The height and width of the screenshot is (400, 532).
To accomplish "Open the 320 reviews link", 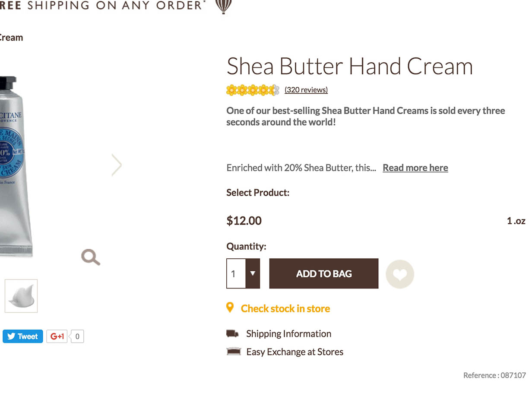I will pos(306,90).
